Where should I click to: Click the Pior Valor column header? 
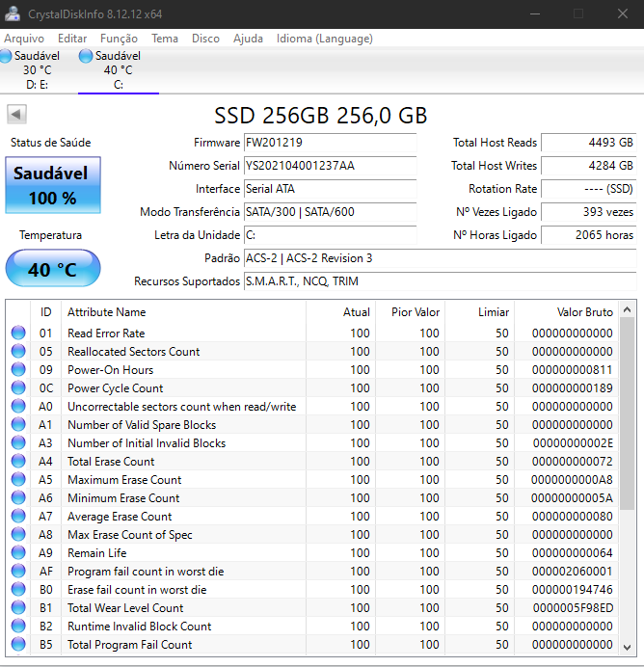tap(411, 311)
